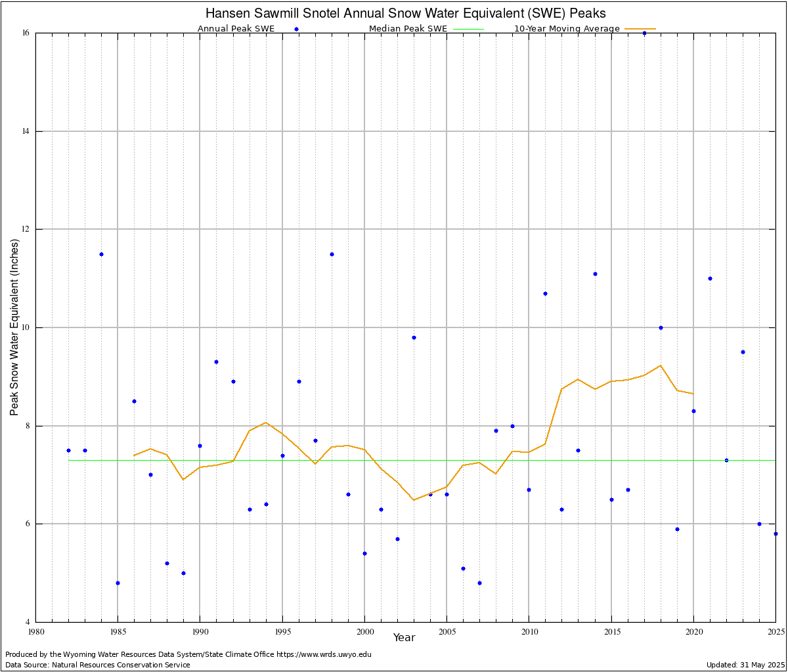Image resolution: width=788 pixels, height=672 pixels.
Task: Click the y-axis tick label 16
Action: (26, 33)
